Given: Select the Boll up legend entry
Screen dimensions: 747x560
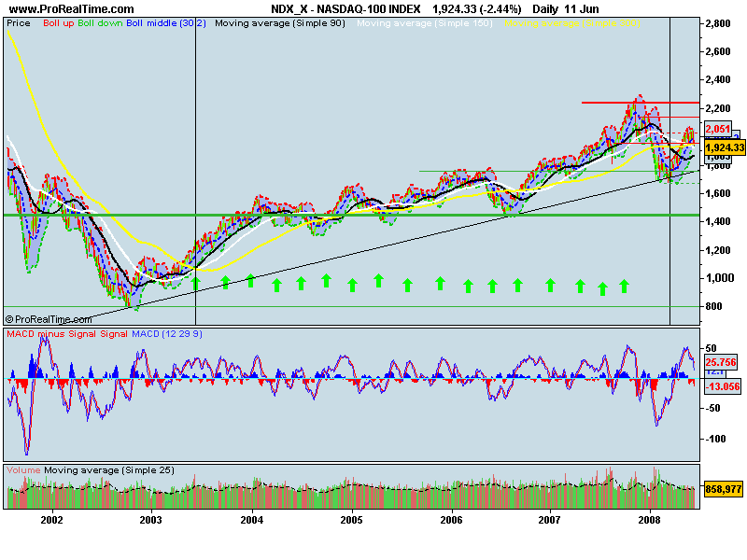Looking at the screenshot, I should tap(59, 22).
